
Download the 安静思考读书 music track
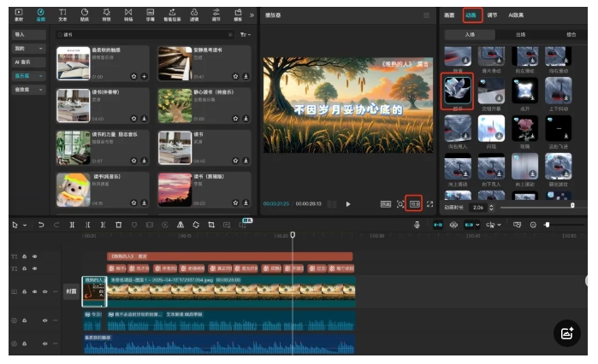click(x=246, y=76)
